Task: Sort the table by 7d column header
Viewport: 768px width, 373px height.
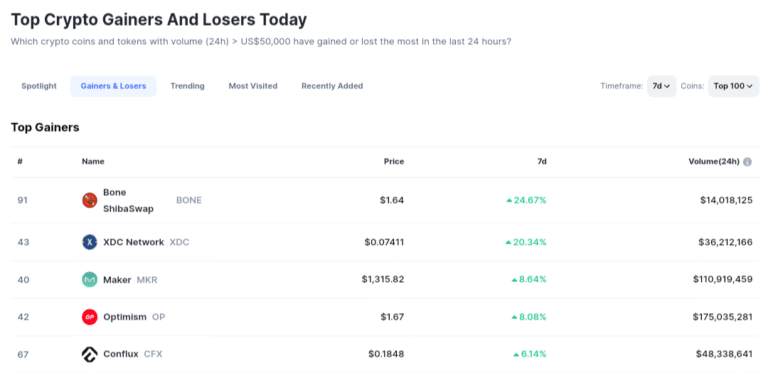Action: 542,162
